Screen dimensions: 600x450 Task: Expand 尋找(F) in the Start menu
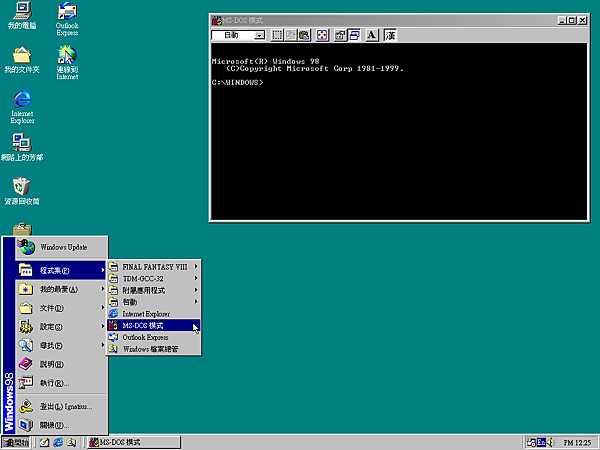[x=61, y=346]
